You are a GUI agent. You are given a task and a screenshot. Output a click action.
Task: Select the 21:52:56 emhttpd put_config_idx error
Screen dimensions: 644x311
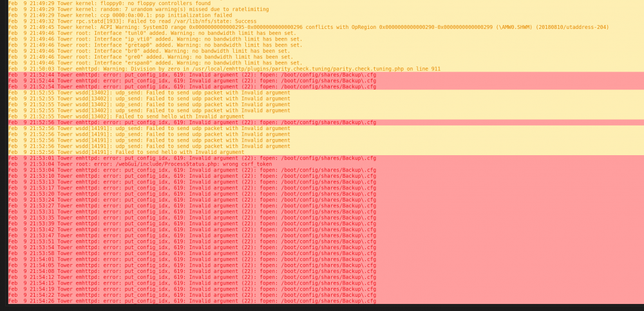tap(192, 122)
